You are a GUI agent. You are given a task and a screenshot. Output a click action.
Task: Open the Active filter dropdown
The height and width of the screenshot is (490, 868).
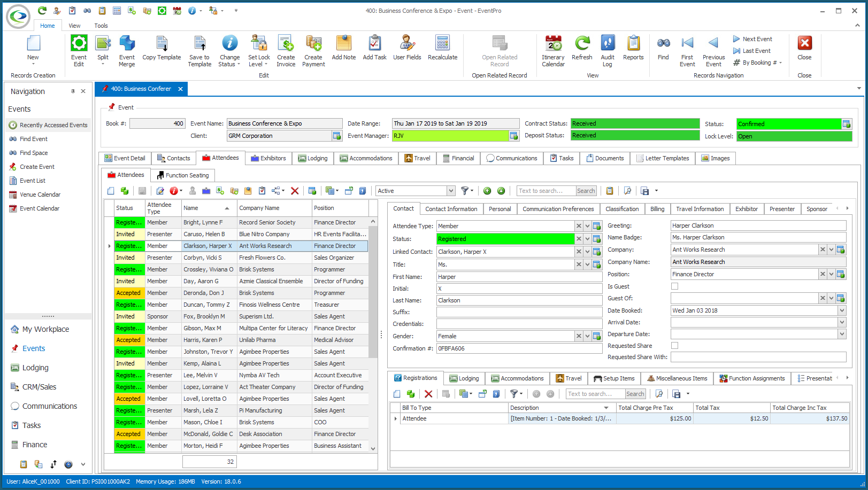tap(451, 191)
